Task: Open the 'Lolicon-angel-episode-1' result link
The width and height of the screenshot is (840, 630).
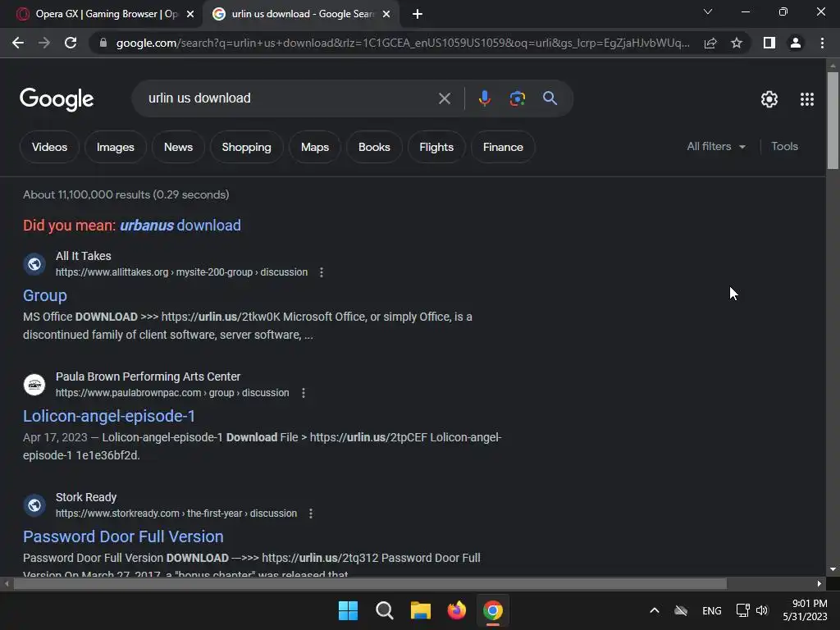Action: pos(109,416)
